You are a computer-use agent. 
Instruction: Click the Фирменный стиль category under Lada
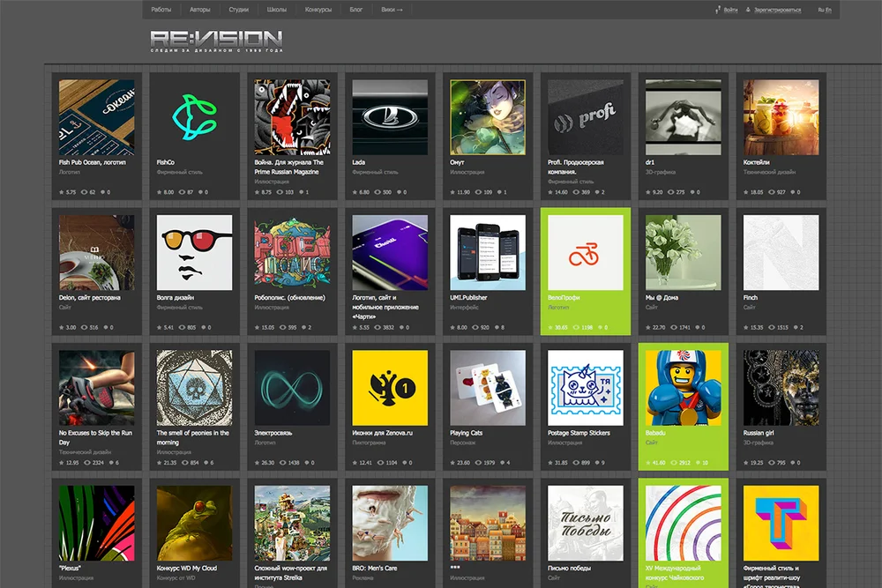click(375, 172)
